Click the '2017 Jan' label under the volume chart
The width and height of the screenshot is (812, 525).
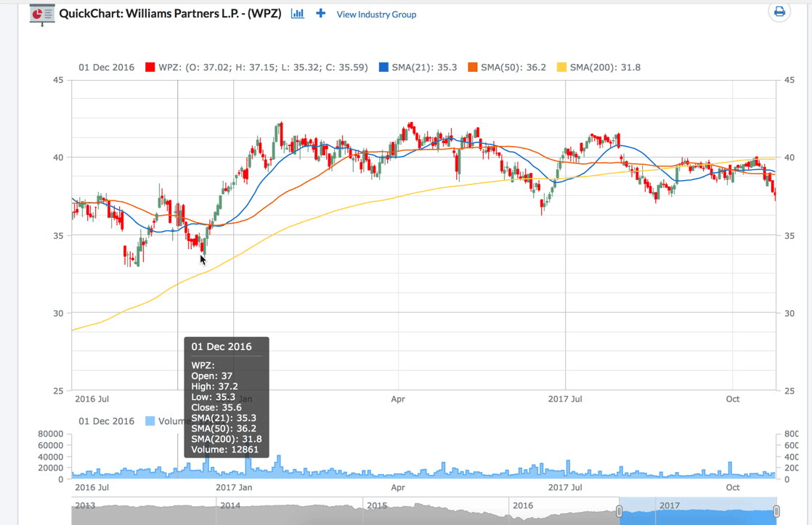tap(234, 487)
